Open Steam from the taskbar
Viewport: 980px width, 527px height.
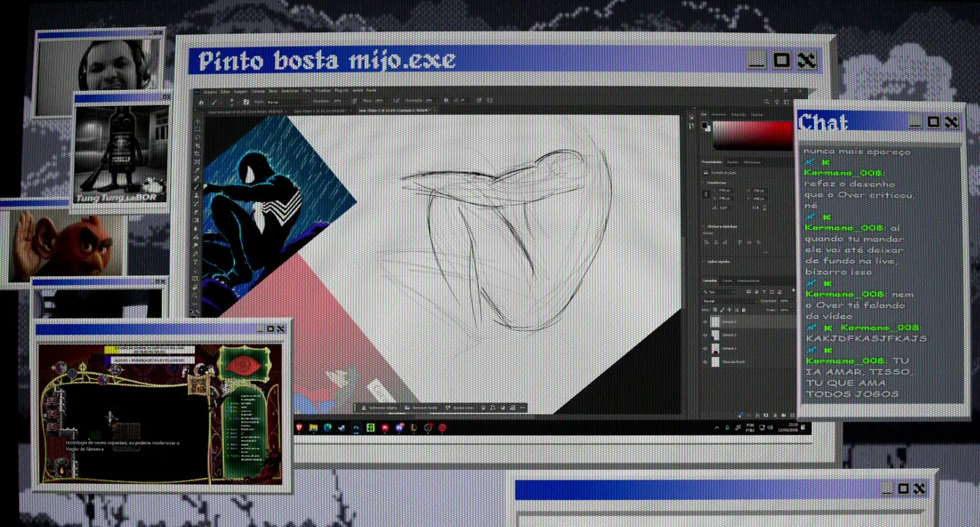[x=342, y=427]
